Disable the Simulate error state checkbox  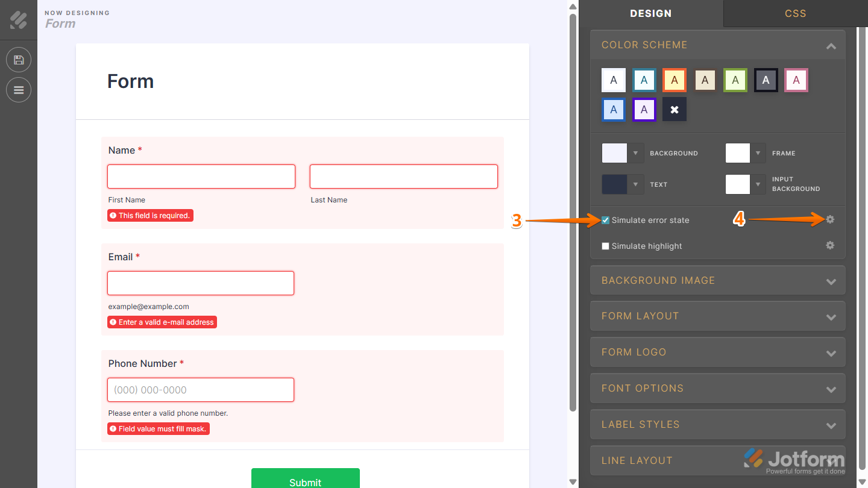pos(605,219)
